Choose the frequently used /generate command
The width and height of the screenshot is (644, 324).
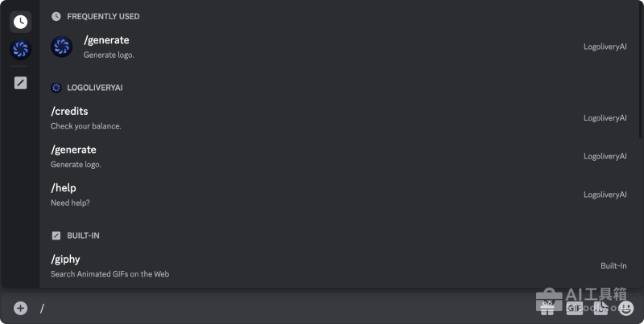coord(340,47)
